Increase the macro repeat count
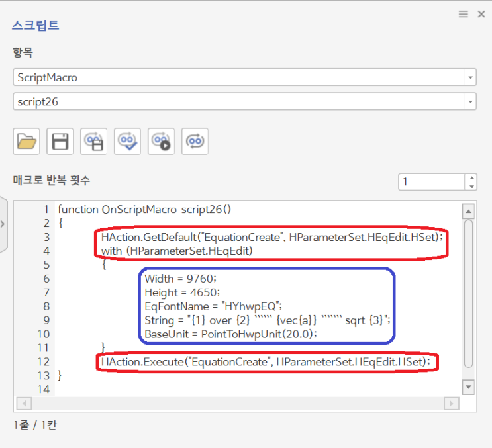This screenshot has width=492, height=448. point(471,178)
